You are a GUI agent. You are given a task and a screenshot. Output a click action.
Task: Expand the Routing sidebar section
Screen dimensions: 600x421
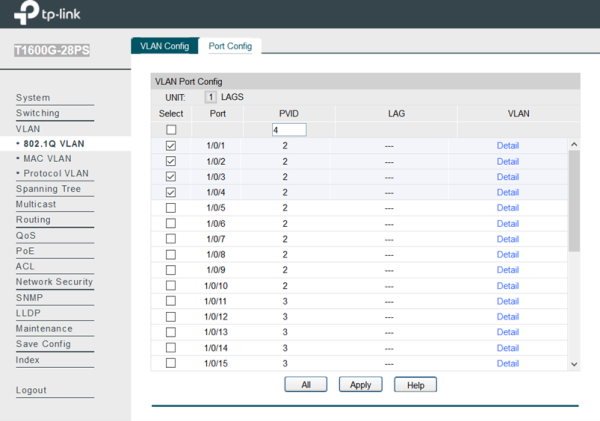(33, 220)
